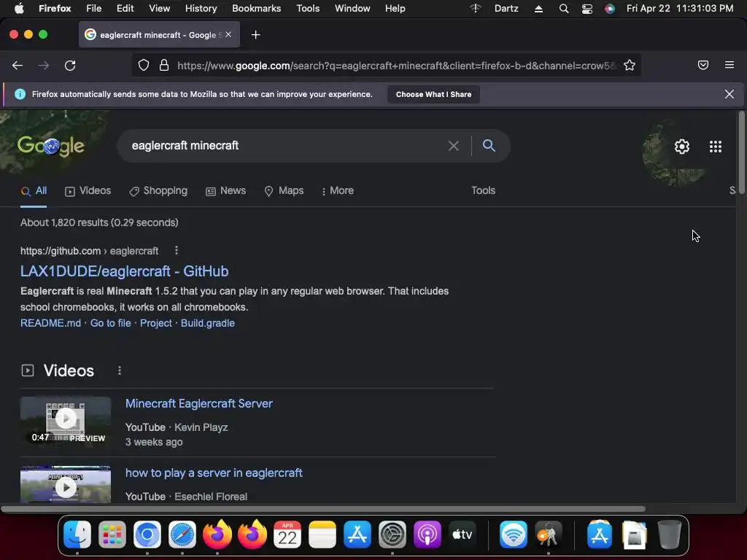This screenshot has height=560, width=747.
Task: Switch to the News results tab
Action: pos(226,190)
